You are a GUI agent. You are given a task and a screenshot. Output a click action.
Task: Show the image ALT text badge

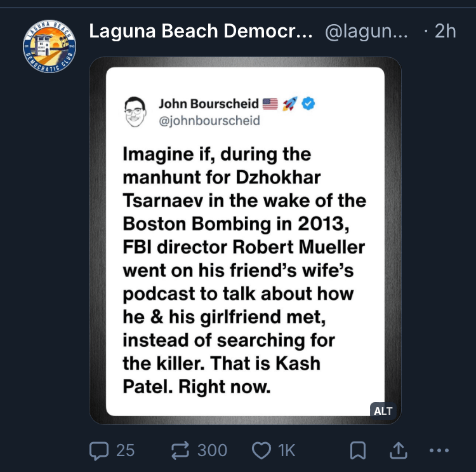[383, 411]
